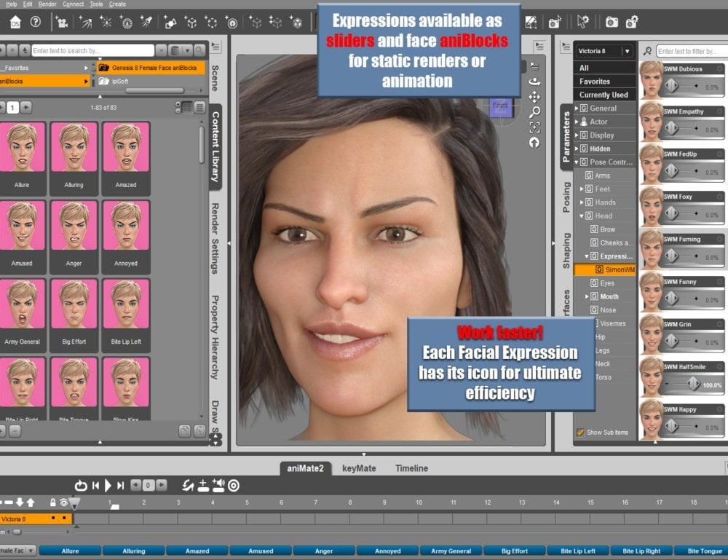Select the Create New Spotlight toolbar icon

click(x=145, y=23)
